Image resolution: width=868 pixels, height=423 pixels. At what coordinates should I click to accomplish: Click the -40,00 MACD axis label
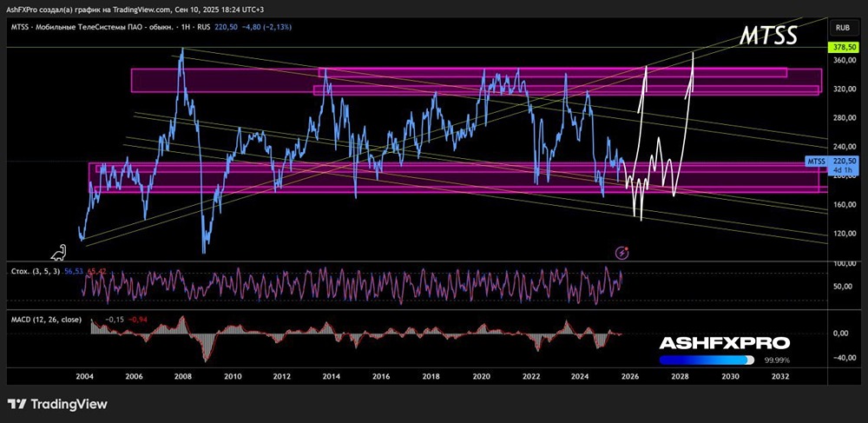pyautogui.click(x=843, y=357)
